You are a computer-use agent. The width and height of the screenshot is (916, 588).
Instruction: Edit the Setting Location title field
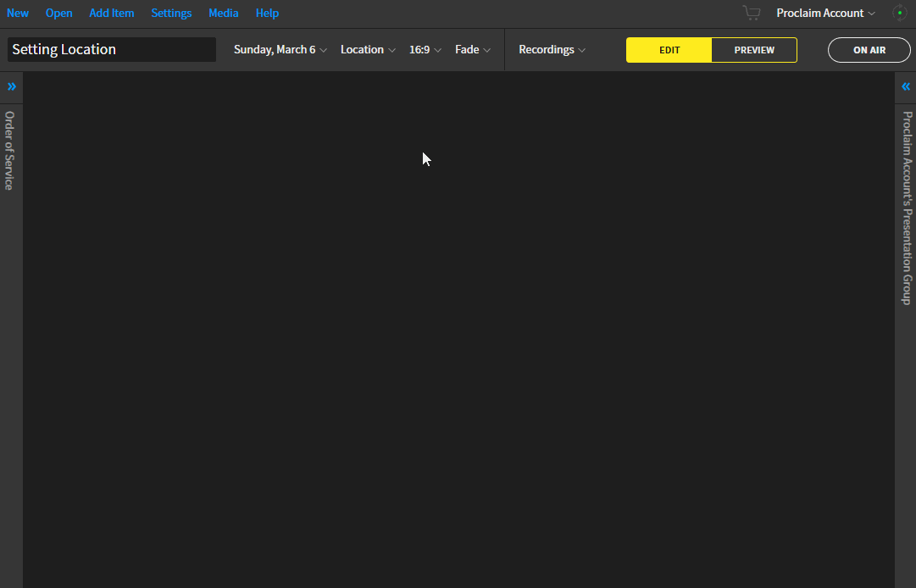112,50
